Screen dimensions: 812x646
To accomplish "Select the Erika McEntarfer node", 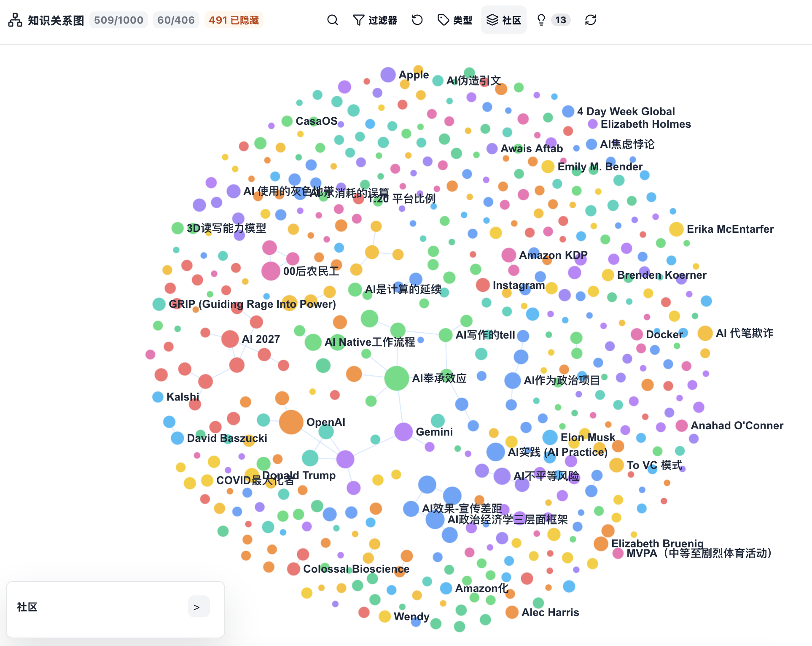I will click(676, 229).
